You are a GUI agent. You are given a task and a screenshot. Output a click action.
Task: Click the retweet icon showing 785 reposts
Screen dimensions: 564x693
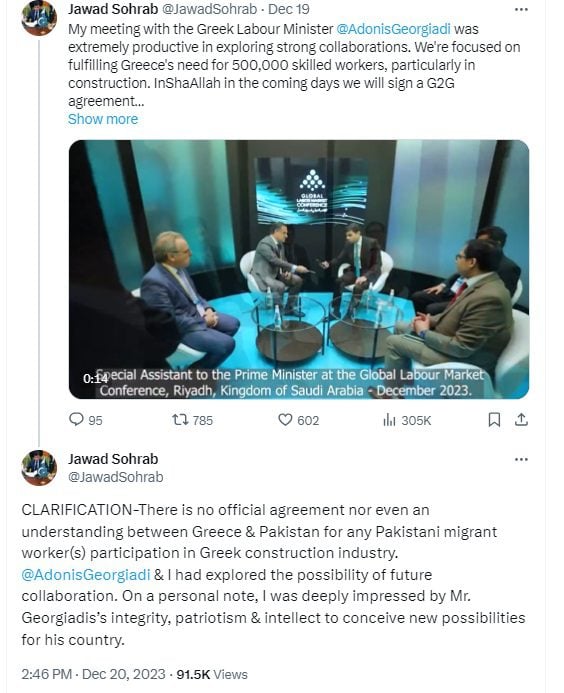(180, 419)
